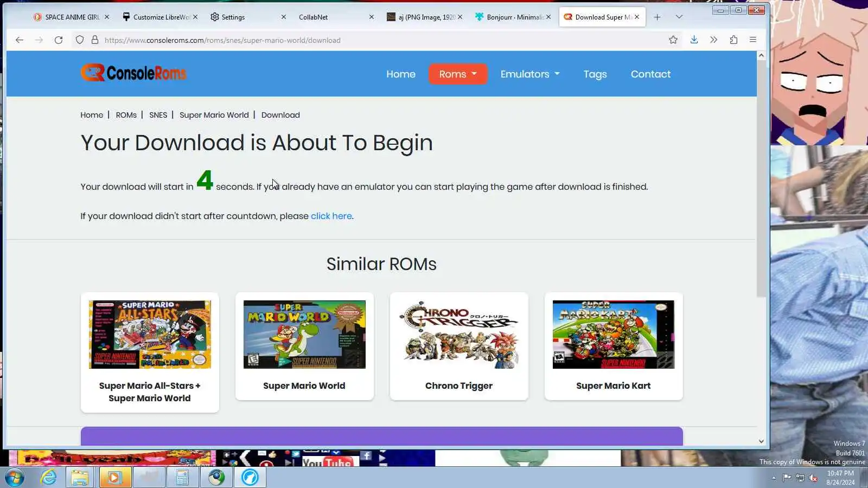Open the Chrono Trigger cover image

(459, 335)
